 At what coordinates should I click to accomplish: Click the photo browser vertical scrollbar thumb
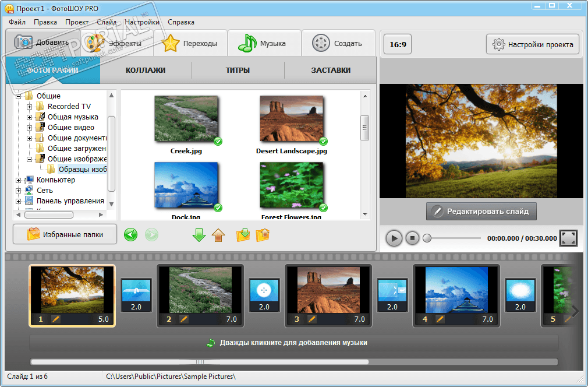364,128
